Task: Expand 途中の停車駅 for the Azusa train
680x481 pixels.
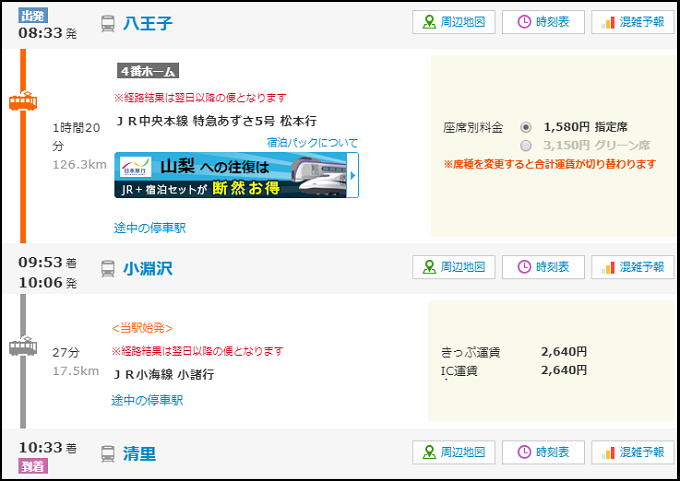Action: (149, 228)
